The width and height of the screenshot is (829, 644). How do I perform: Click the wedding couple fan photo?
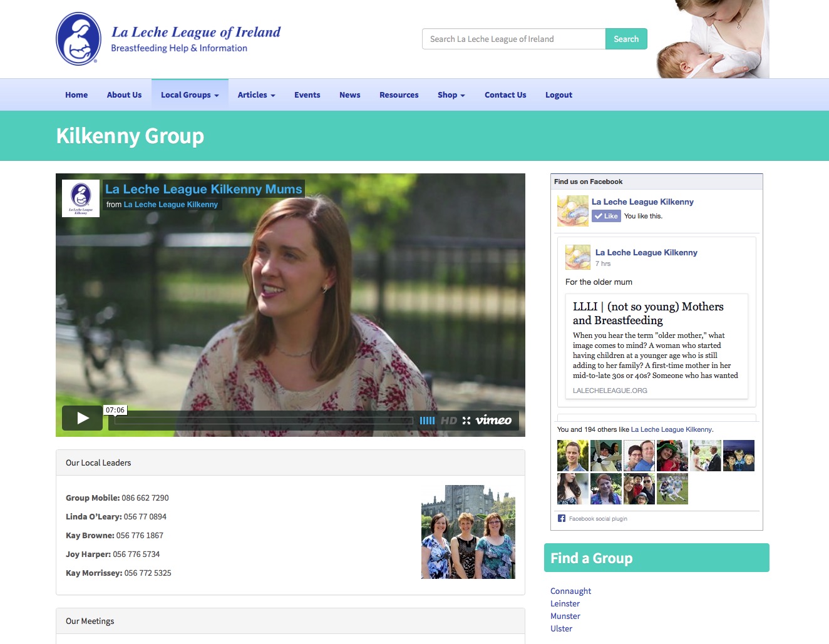[706, 456]
